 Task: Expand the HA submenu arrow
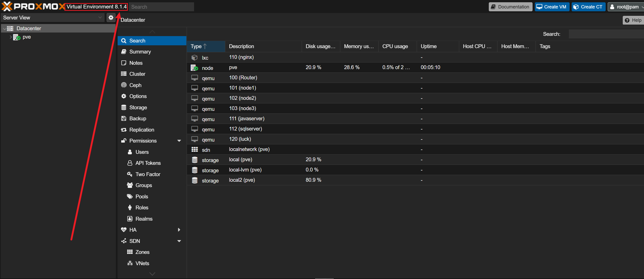[179, 230]
